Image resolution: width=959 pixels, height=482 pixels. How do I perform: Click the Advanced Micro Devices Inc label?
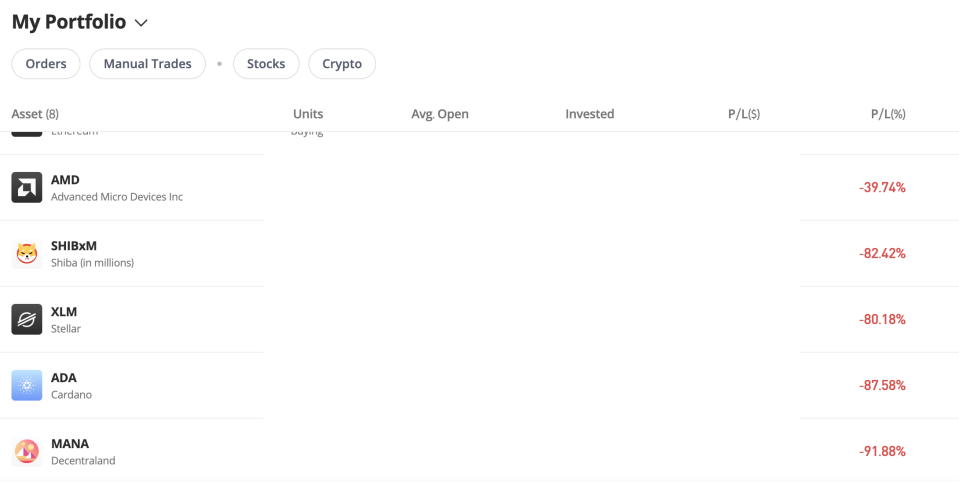tap(117, 197)
